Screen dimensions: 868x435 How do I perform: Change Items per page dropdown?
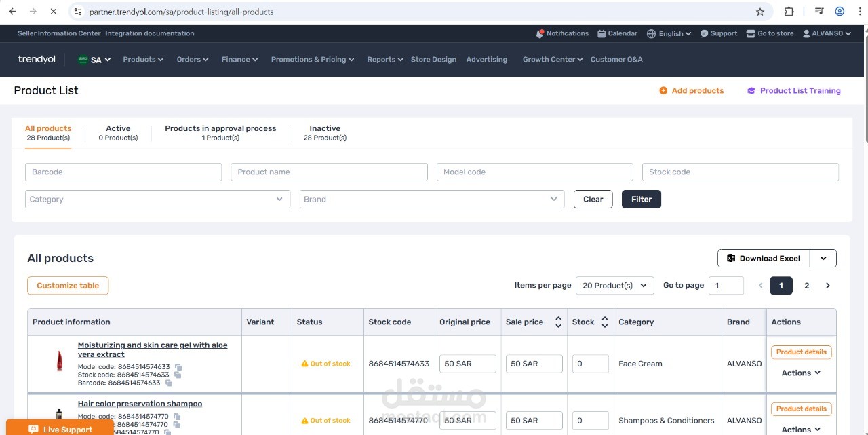614,286
